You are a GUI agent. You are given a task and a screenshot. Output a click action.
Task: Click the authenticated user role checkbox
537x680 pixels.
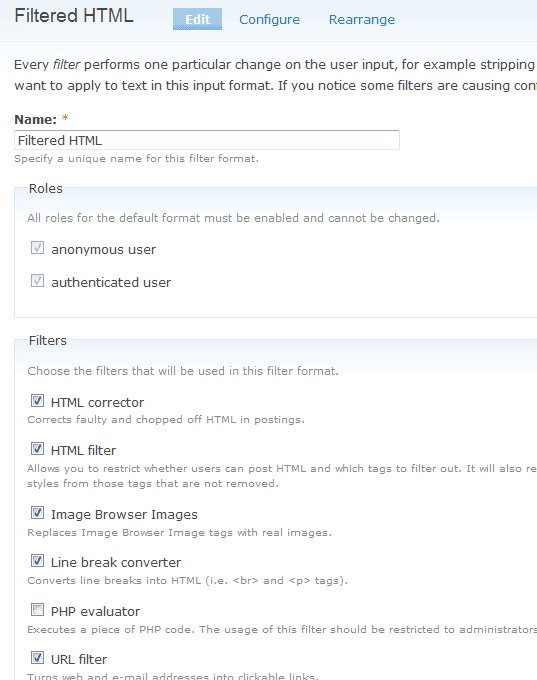pos(37,281)
